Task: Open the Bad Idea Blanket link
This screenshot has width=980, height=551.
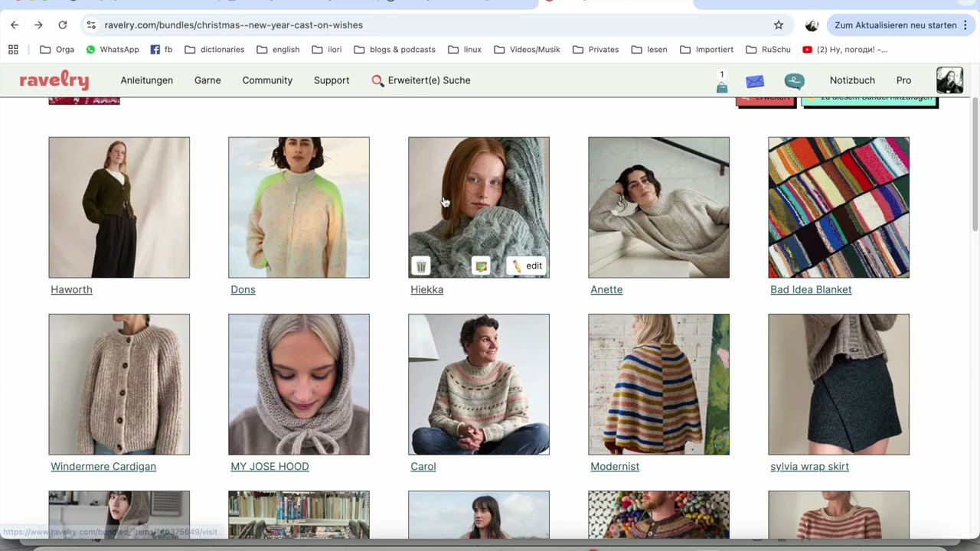Action: pos(811,289)
